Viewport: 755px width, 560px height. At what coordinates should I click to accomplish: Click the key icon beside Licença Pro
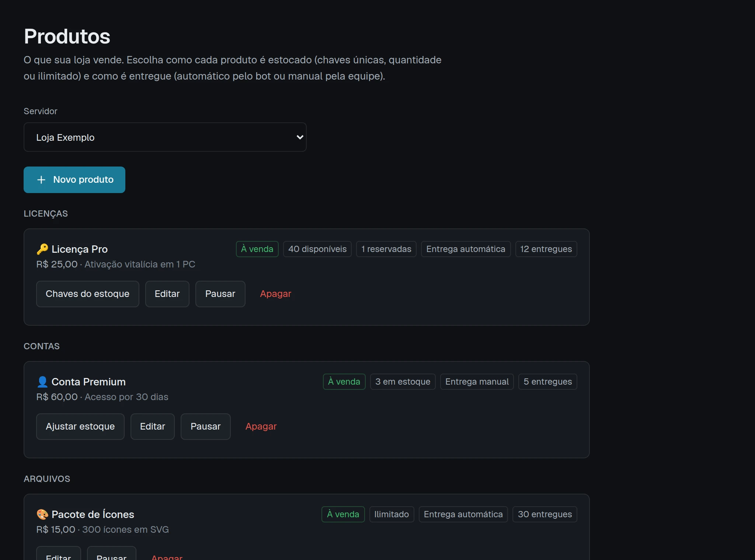point(42,249)
